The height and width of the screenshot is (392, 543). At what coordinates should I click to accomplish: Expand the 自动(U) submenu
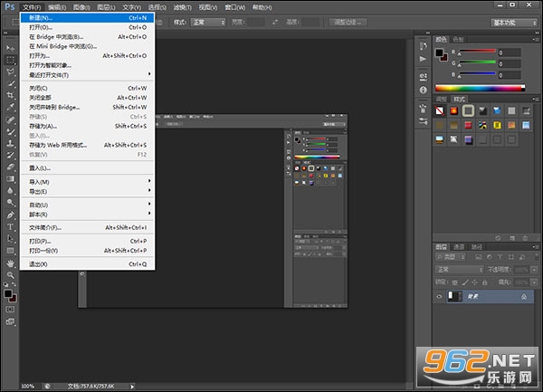coord(87,205)
